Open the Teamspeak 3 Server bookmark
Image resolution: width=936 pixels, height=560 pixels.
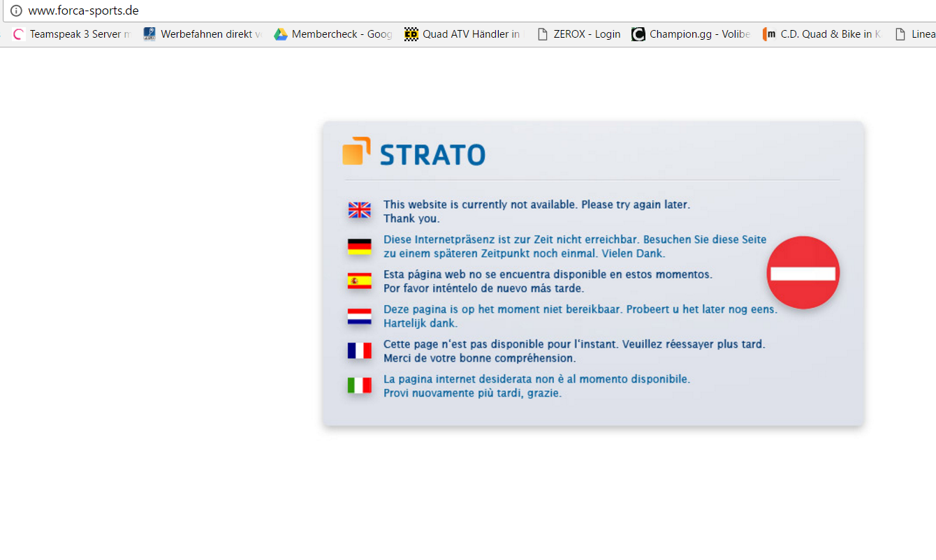[x=72, y=34]
